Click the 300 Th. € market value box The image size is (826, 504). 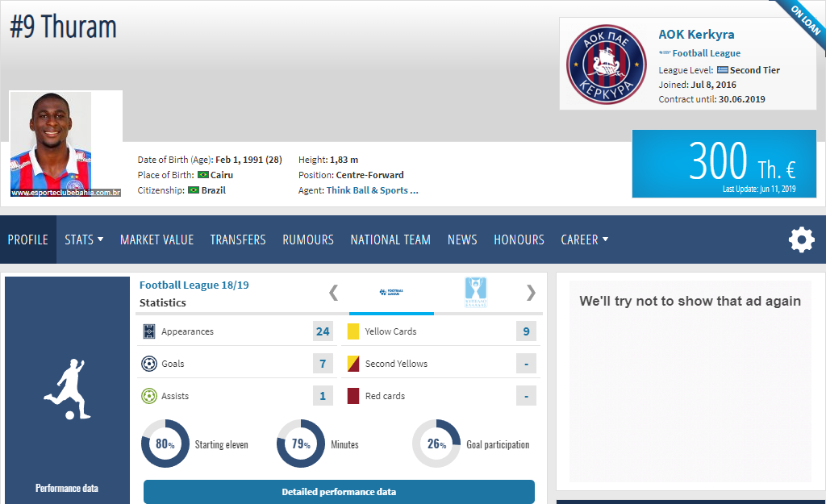tap(724, 164)
